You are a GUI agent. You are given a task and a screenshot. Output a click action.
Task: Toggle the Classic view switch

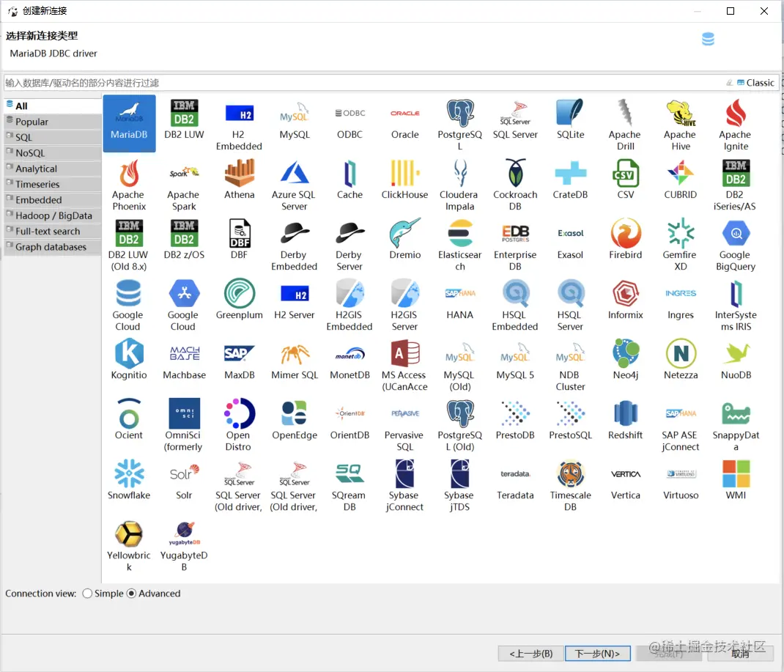click(x=755, y=83)
